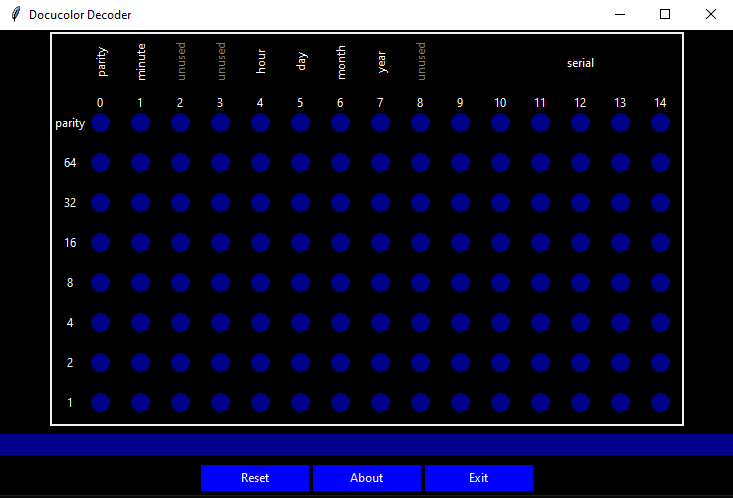Click the rotated 'minute' column label
This screenshot has height=498, width=733.
pos(141,62)
